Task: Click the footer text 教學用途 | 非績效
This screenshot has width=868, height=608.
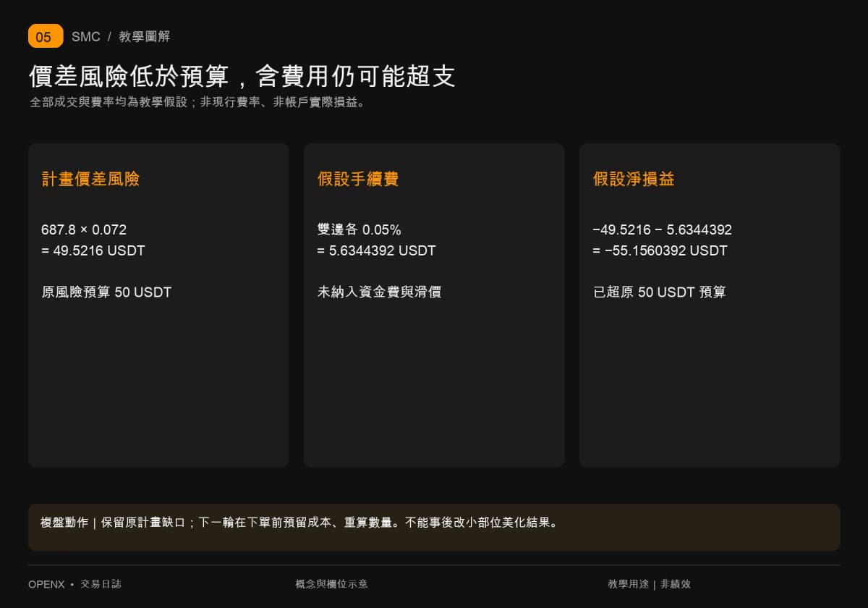Action: pyautogui.click(x=649, y=584)
